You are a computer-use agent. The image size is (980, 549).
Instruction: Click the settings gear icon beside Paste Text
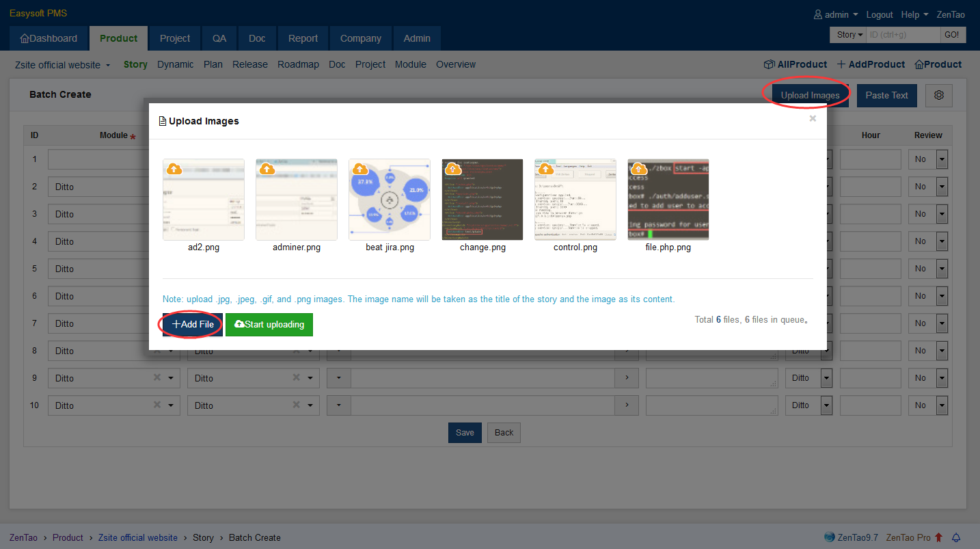pos(938,96)
